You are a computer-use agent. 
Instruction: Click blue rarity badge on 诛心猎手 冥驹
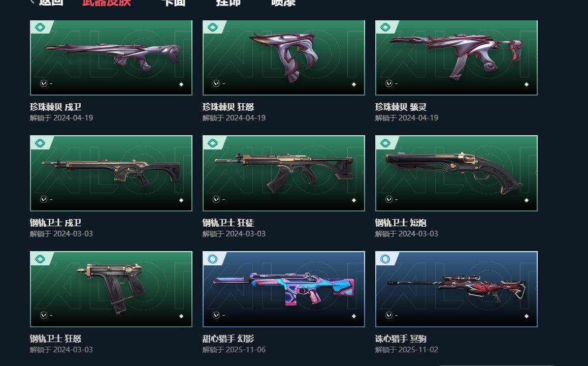click(385, 259)
